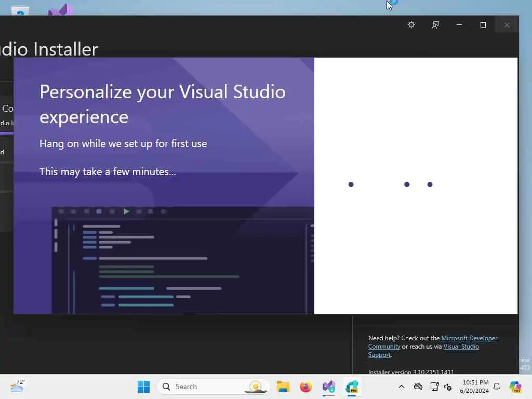Click the taskbar Search box
Viewport: 532px width, 399px height.
pos(214,387)
